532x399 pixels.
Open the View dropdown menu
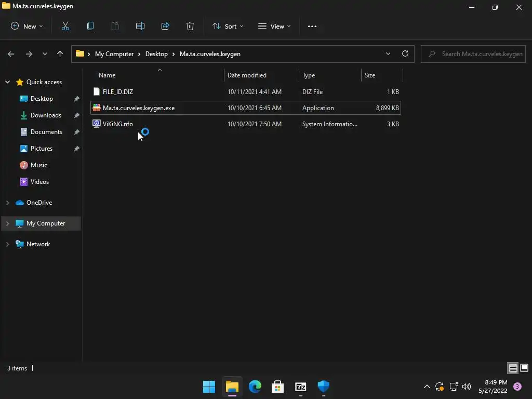(x=274, y=26)
